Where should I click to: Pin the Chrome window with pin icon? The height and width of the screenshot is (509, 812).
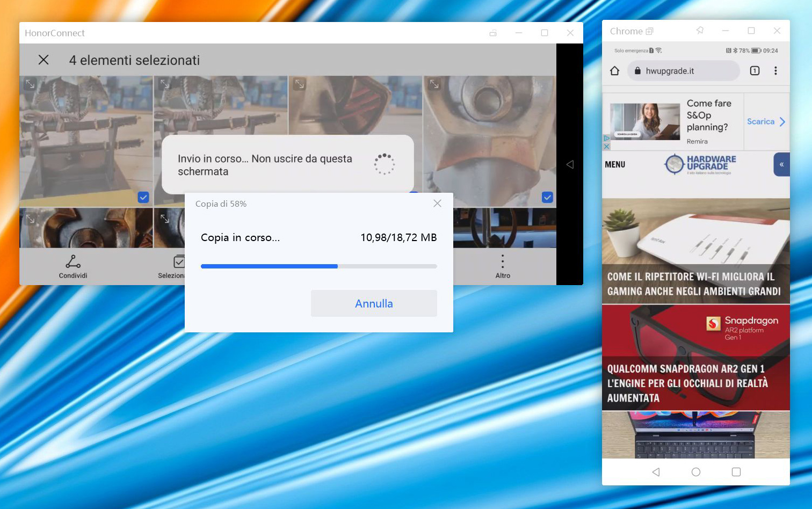[700, 31]
